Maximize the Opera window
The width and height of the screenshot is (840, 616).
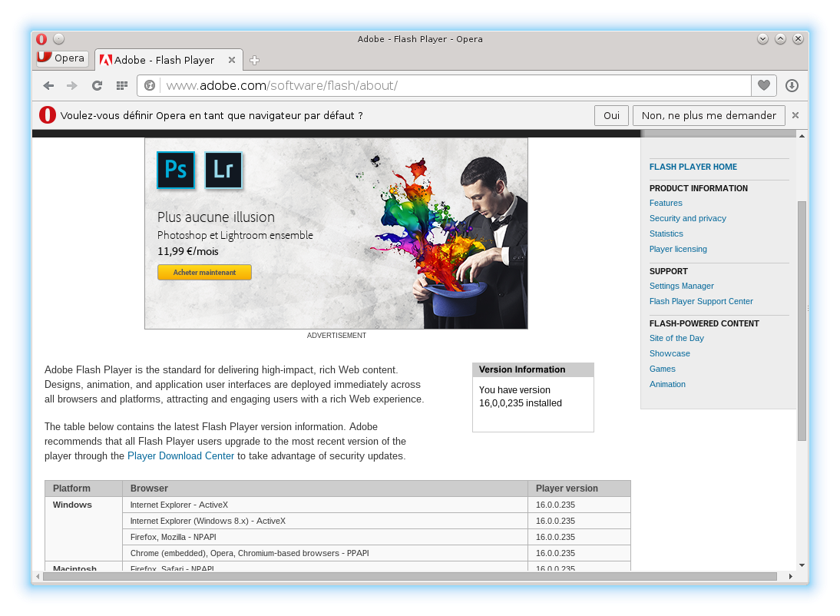tap(781, 38)
